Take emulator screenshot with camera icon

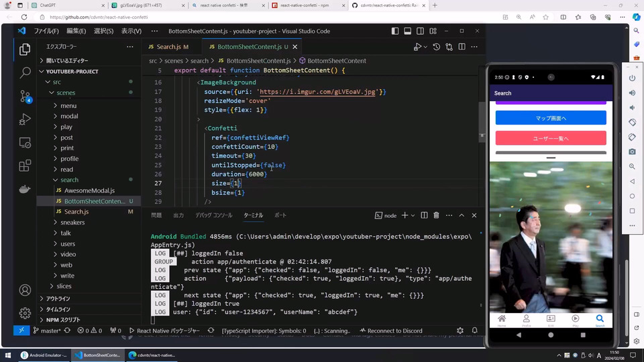tap(632, 152)
